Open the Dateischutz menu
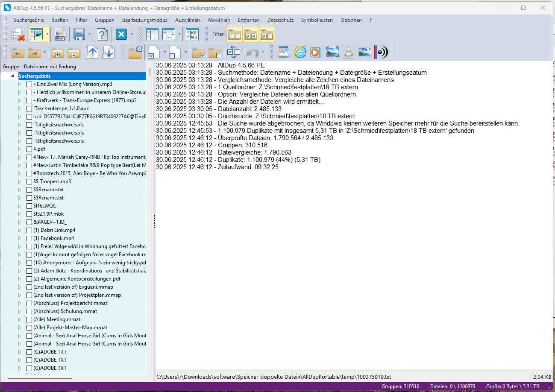Viewport: 555px width, 392px height. (280, 20)
